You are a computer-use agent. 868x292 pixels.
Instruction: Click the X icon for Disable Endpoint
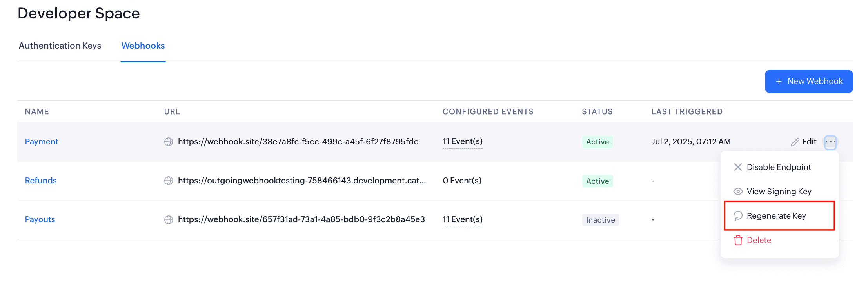[738, 167]
